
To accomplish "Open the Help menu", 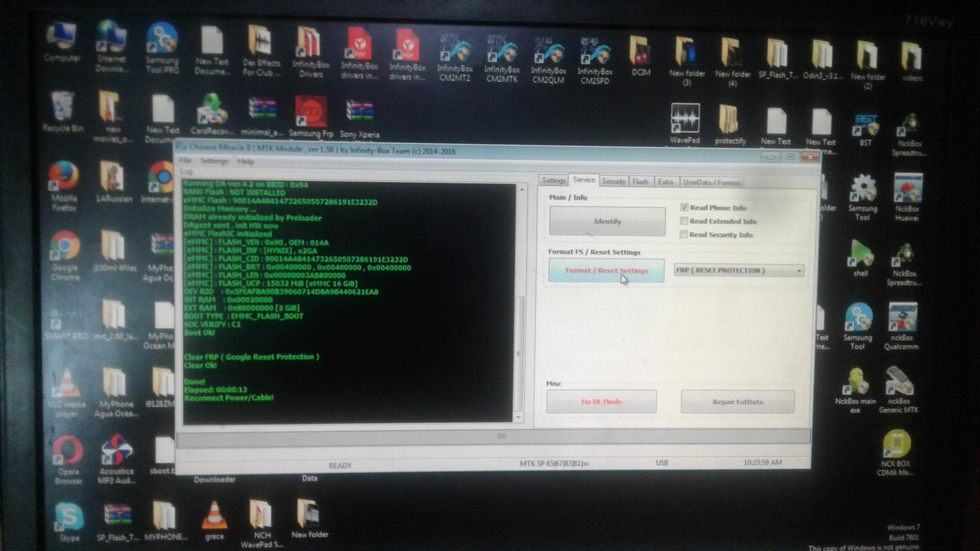I will [x=245, y=161].
